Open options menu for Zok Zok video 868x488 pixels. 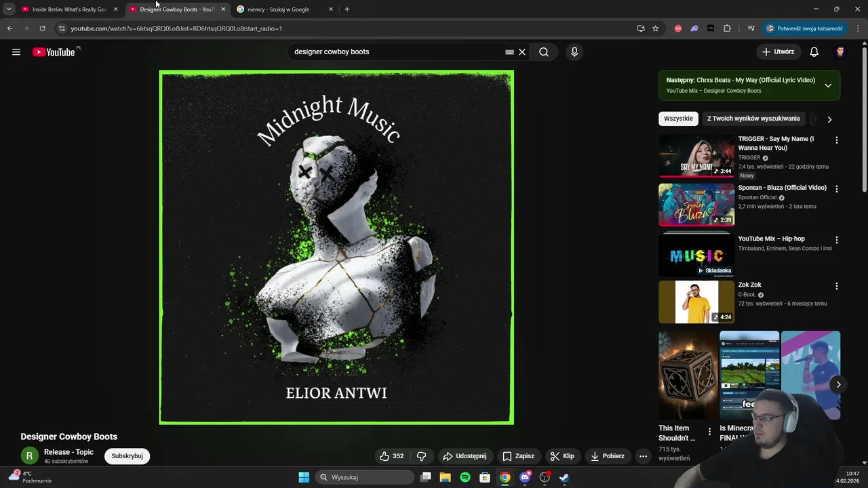[836, 286]
